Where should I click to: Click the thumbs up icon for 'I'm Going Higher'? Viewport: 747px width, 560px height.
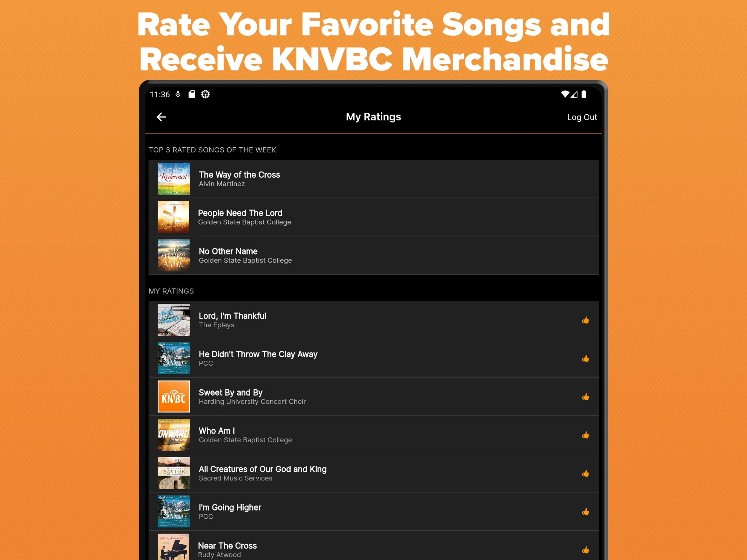[x=585, y=511]
